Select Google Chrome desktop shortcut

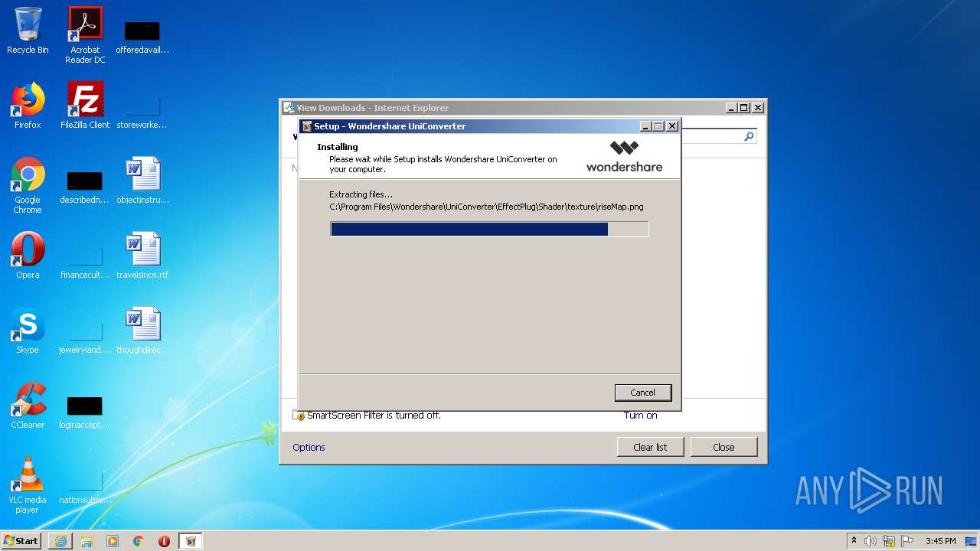click(x=28, y=185)
